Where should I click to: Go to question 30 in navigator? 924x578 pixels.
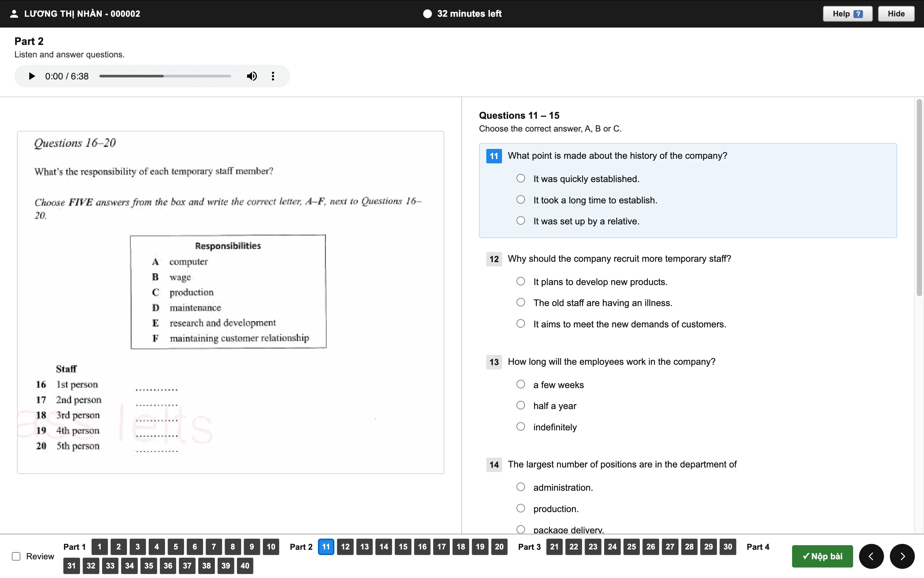727,547
